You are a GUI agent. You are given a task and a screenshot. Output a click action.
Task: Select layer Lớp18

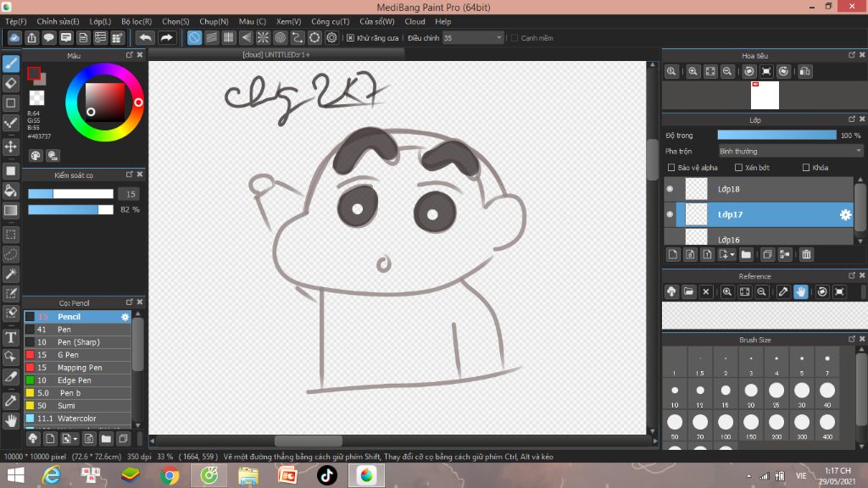tap(759, 189)
